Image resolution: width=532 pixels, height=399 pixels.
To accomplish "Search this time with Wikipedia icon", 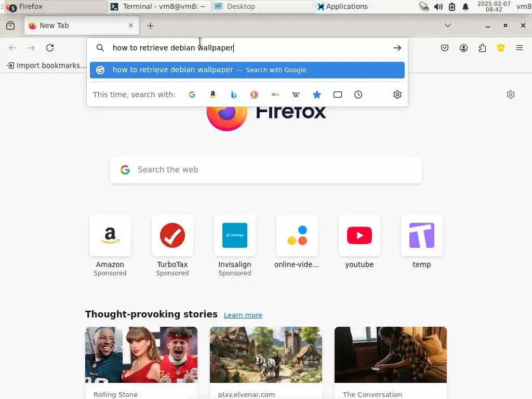I will pyautogui.click(x=296, y=95).
